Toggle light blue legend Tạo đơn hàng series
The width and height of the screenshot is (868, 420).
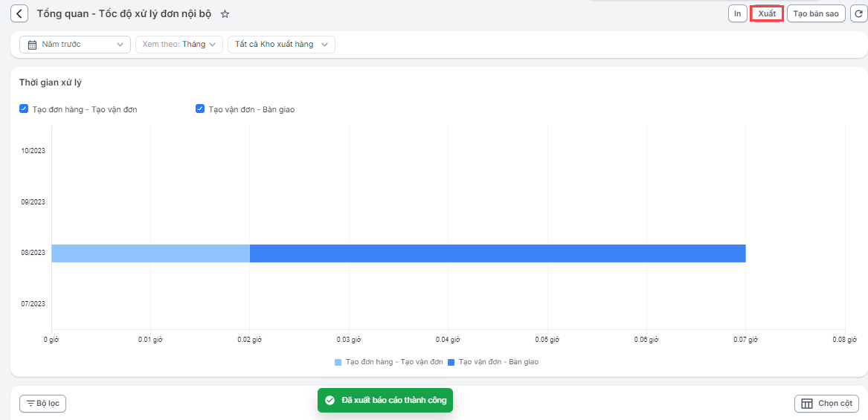(389, 362)
